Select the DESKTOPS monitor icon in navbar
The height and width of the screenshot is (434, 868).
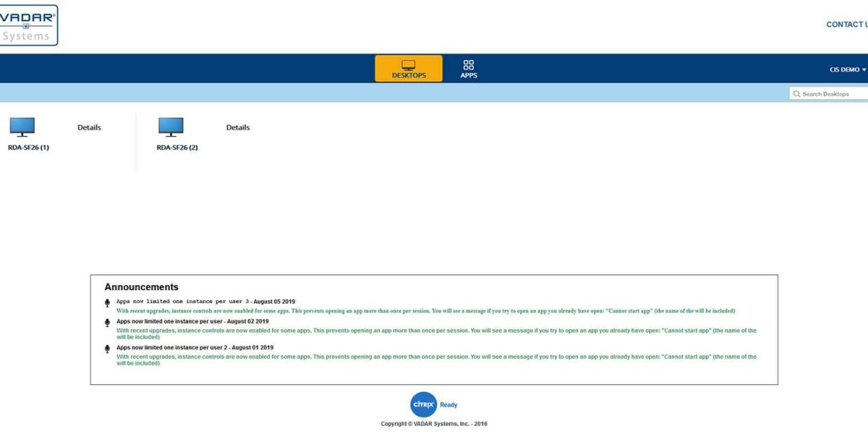click(x=408, y=64)
